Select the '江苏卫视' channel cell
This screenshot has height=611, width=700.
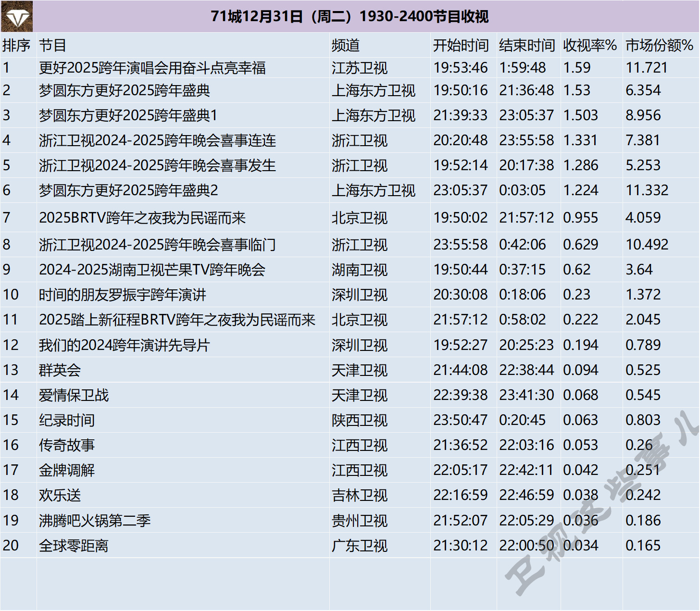[360, 68]
